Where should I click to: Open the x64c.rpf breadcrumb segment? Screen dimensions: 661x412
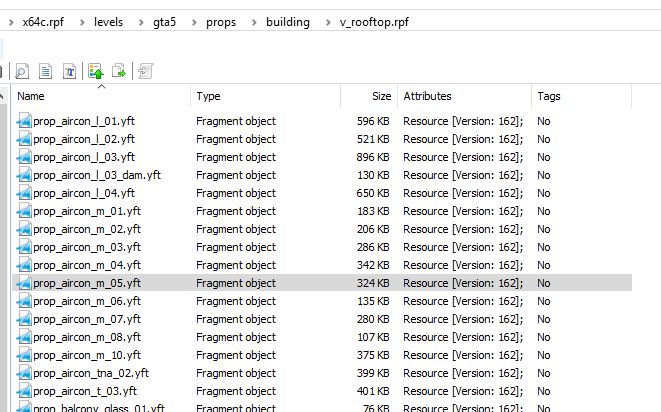click(45, 21)
